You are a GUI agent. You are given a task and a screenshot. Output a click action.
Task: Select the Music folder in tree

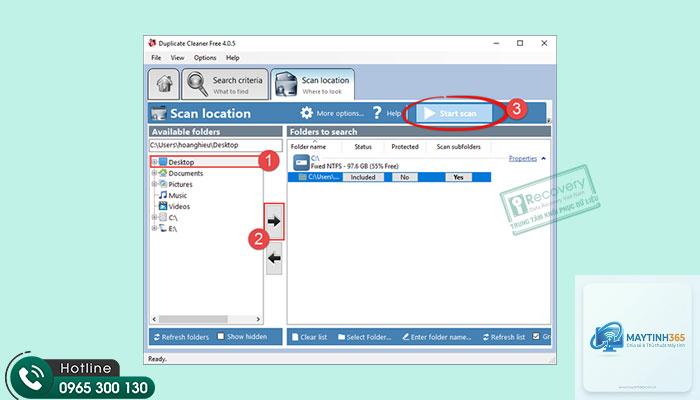click(x=178, y=196)
